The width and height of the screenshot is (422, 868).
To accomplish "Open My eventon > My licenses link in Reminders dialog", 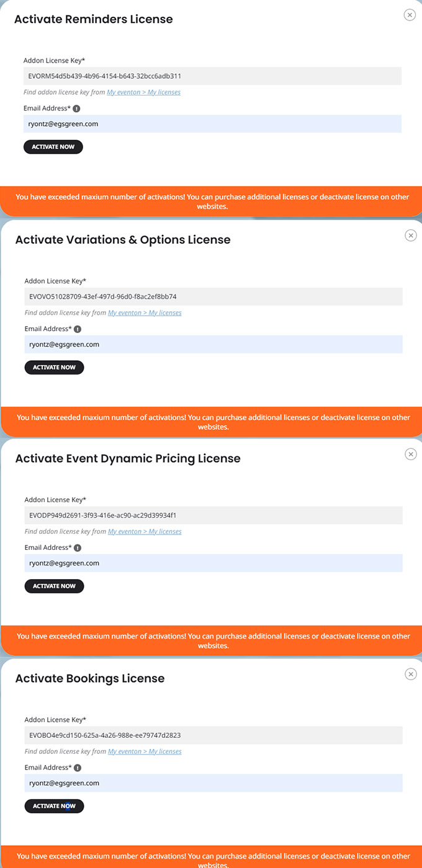I will coord(144,92).
